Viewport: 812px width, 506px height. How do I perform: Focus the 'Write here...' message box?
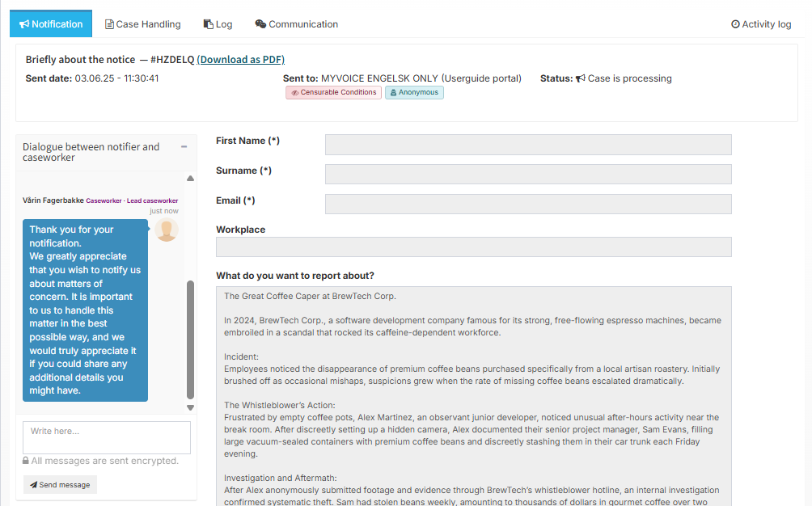107,437
